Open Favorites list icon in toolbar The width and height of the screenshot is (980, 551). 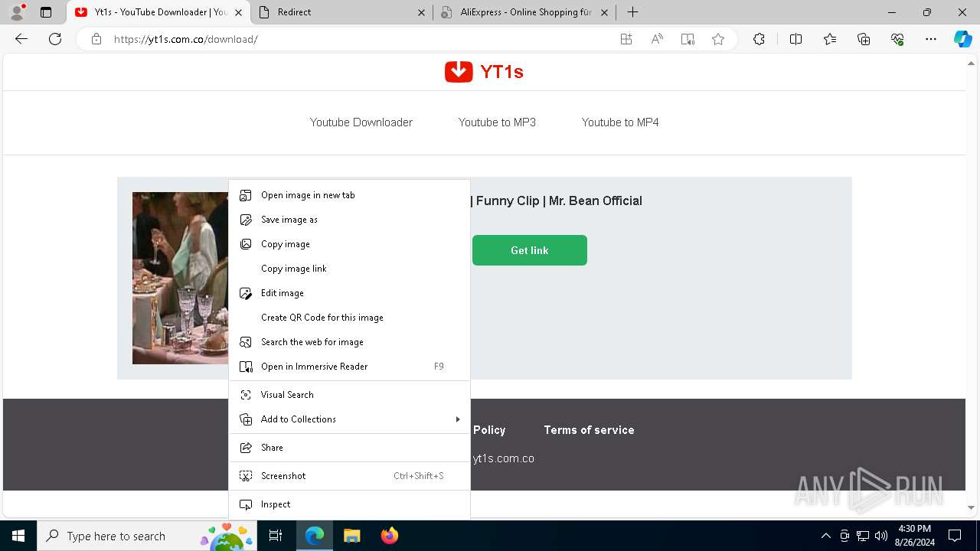[830, 39]
